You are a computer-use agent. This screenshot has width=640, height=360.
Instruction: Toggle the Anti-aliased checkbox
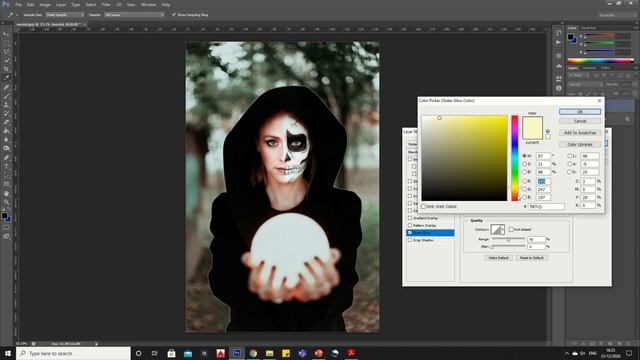click(x=511, y=229)
